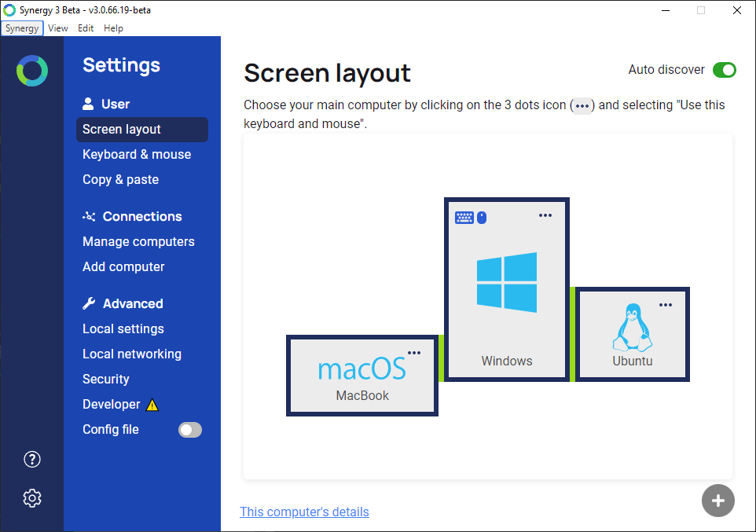
Task: Enable the Config file toggle
Action: [x=190, y=430]
